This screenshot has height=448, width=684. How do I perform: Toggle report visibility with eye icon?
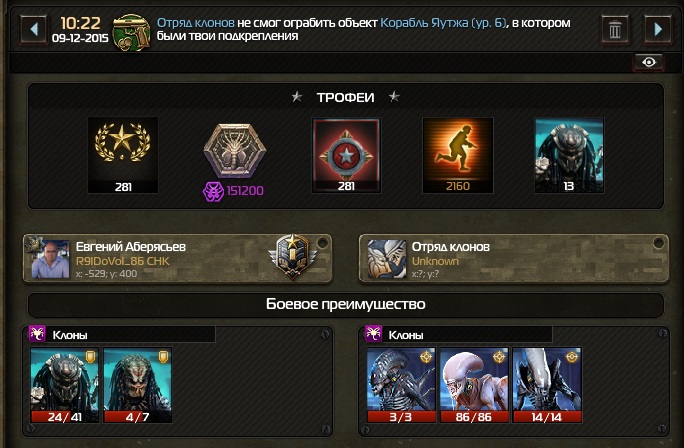pos(649,62)
